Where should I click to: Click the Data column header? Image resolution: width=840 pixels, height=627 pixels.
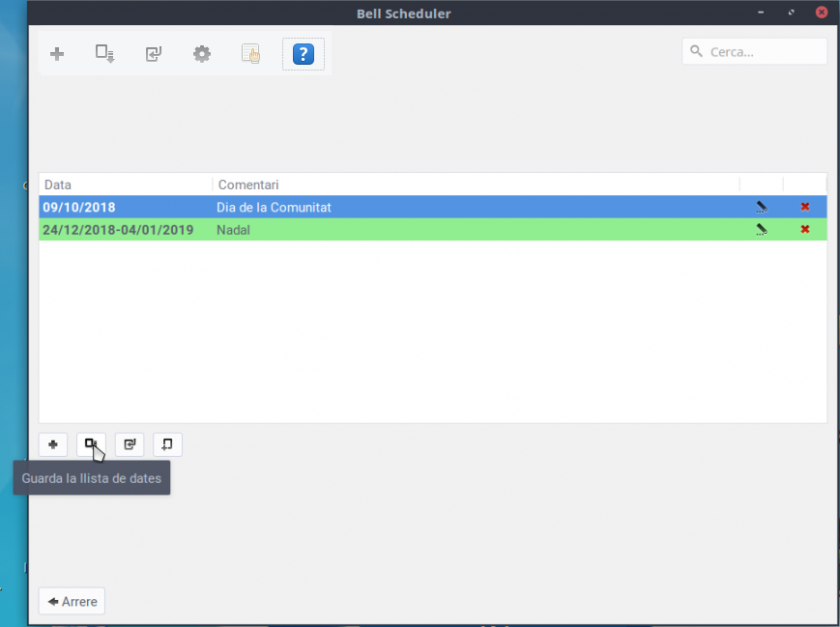[x=126, y=185]
